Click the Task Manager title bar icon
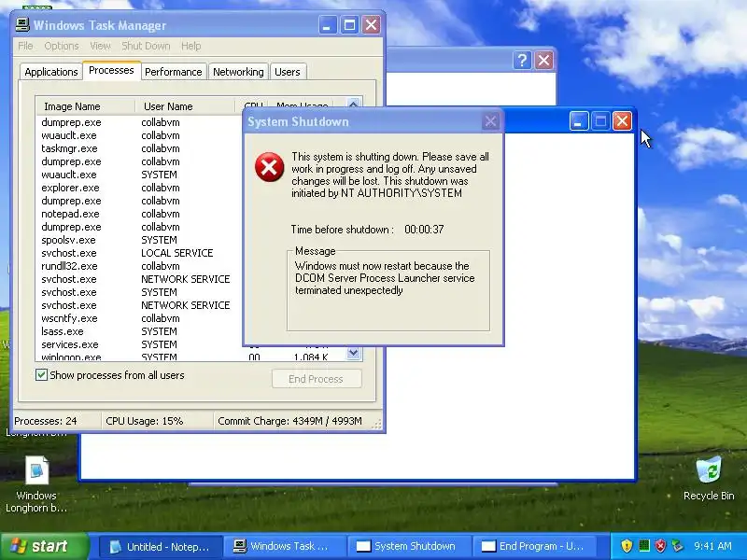The width and height of the screenshot is (747, 560). point(21,25)
